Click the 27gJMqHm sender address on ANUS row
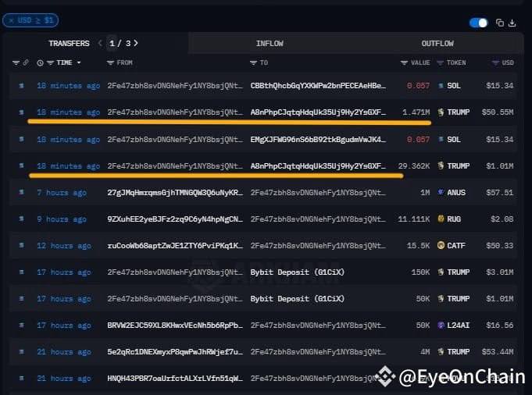 point(175,192)
